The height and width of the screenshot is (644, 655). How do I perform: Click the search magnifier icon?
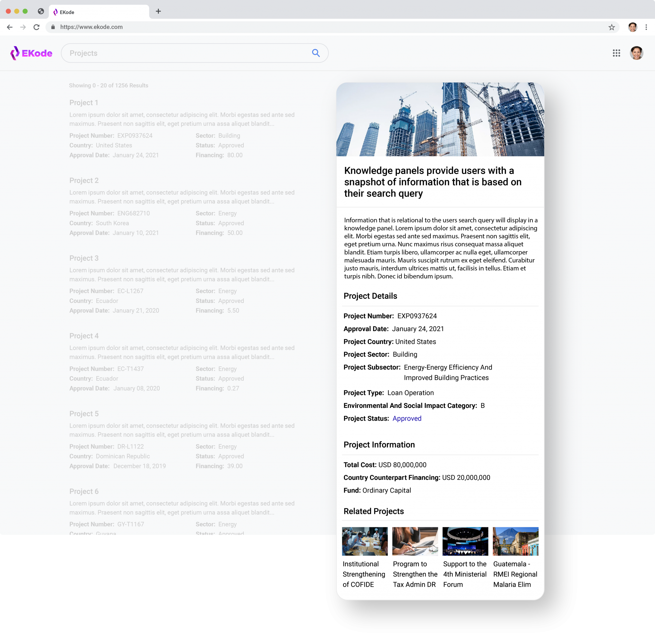tap(315, 53)
